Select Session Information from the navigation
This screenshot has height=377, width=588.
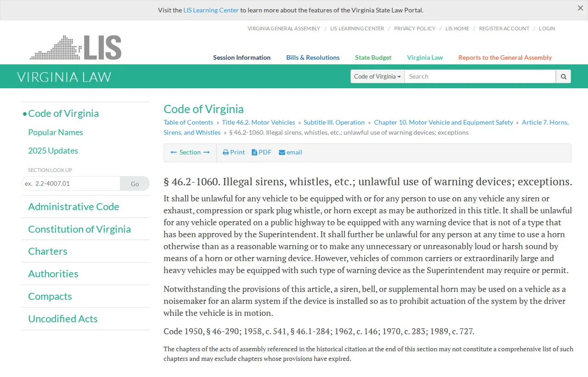pyautogui.click(x=242, y=57)
